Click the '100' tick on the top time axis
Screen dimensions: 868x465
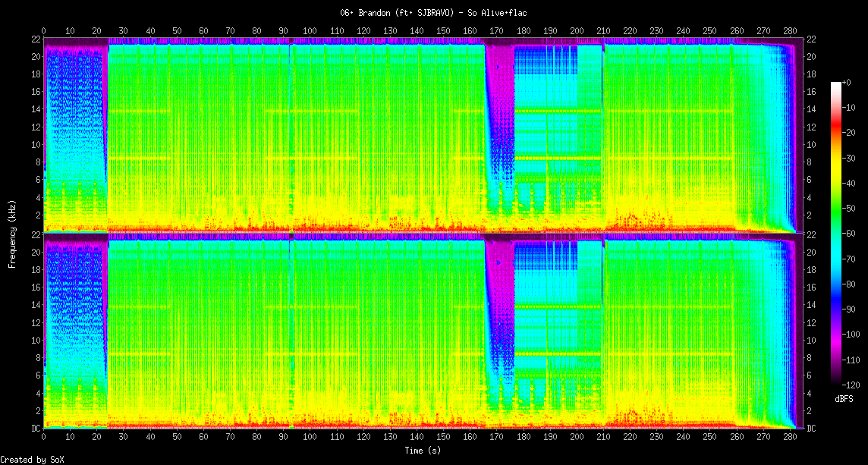[x=309, y=31]
